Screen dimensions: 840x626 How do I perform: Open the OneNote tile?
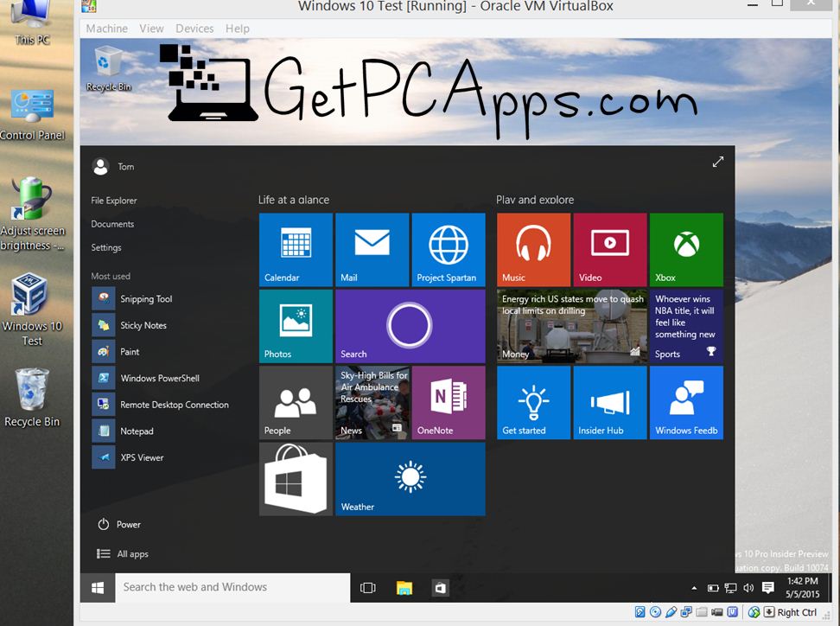pos(449,403)
